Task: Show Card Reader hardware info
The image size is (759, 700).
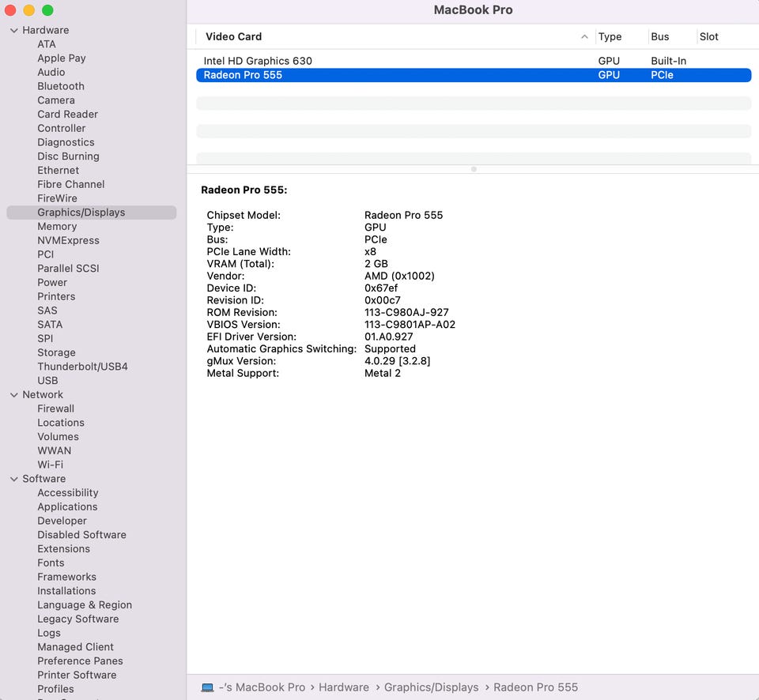Action: click(x=67, y=115)
